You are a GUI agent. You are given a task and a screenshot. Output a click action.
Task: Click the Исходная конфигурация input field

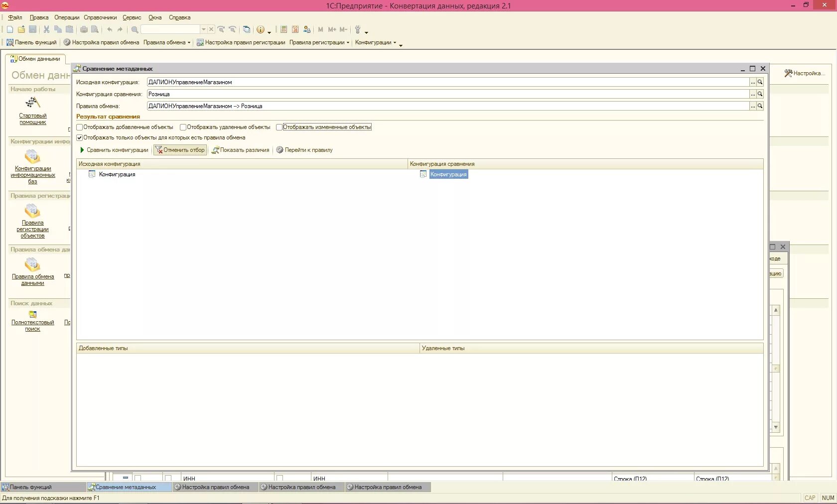448,82
